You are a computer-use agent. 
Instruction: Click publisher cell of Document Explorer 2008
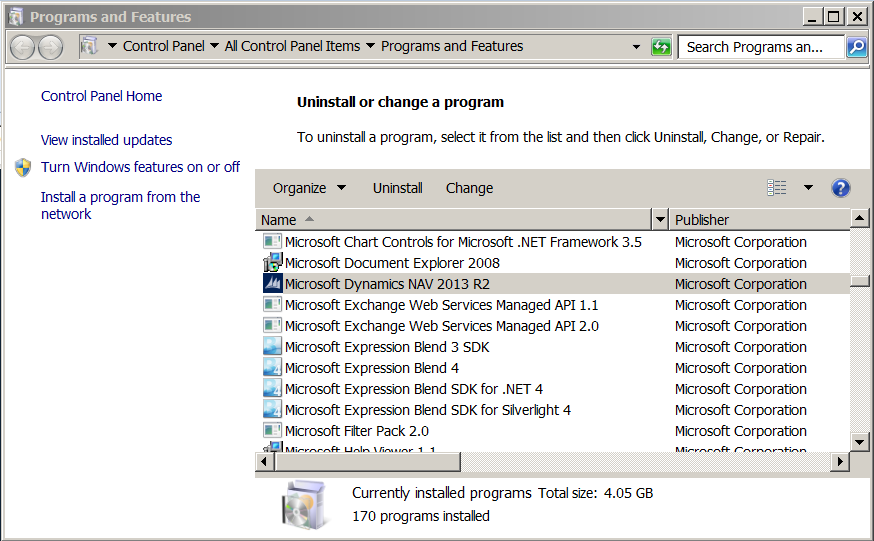tap(741, 263)
